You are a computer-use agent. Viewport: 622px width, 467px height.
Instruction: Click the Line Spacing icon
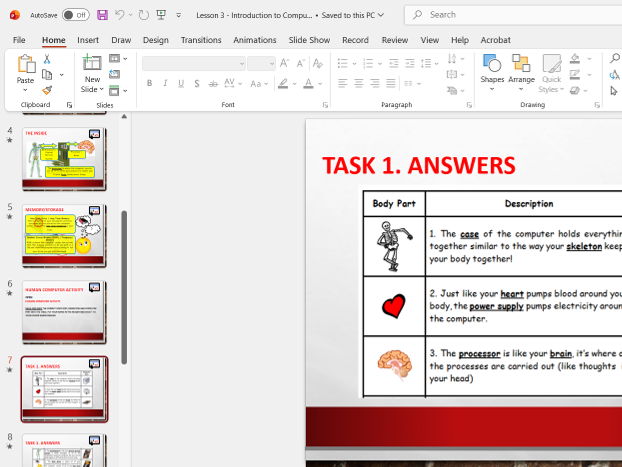(426, 63)
